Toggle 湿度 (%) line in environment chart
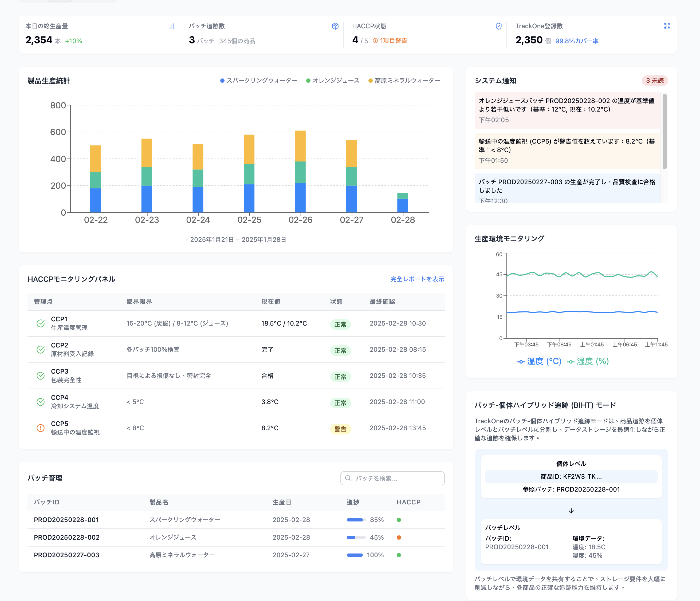Viewport: 700px width, 601px height. click(x=588, y=361)
